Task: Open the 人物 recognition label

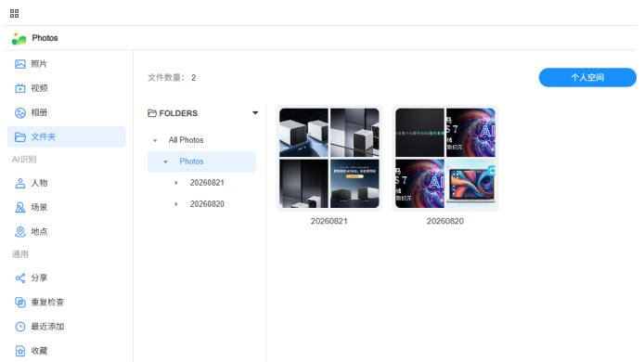Action: coord(39,183)
